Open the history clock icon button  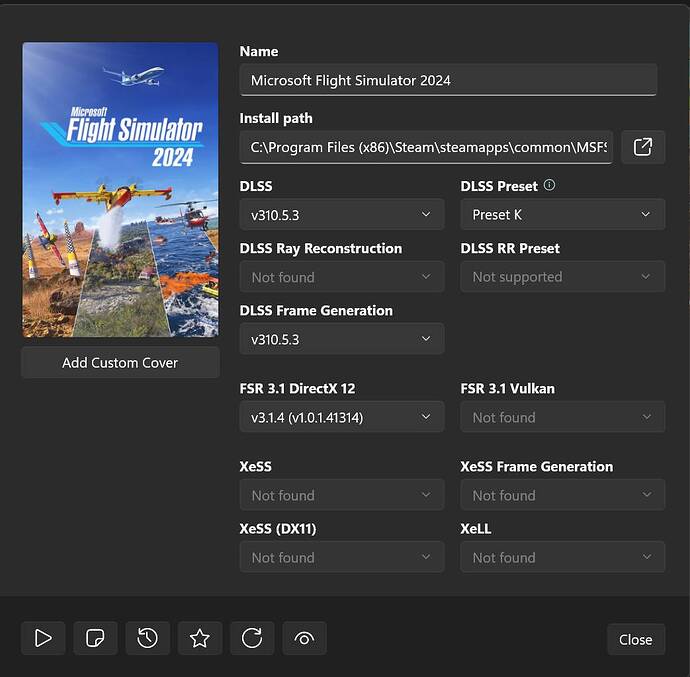[147, 638]
